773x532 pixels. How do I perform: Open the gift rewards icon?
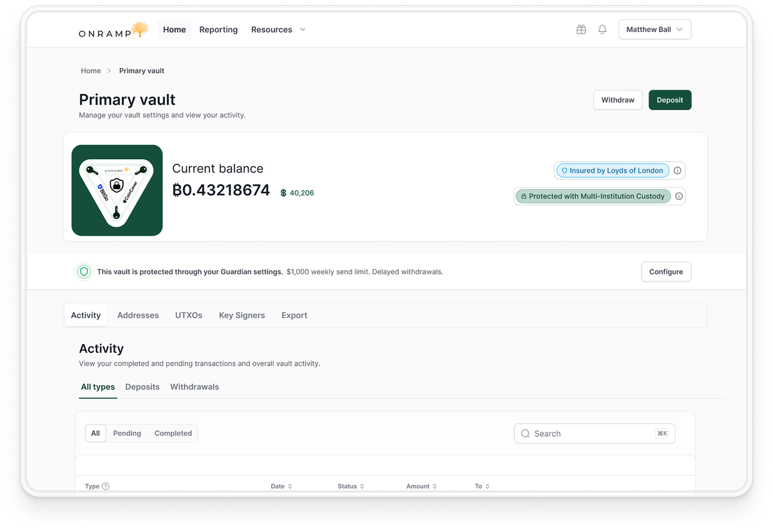click(x=581, y=30)
